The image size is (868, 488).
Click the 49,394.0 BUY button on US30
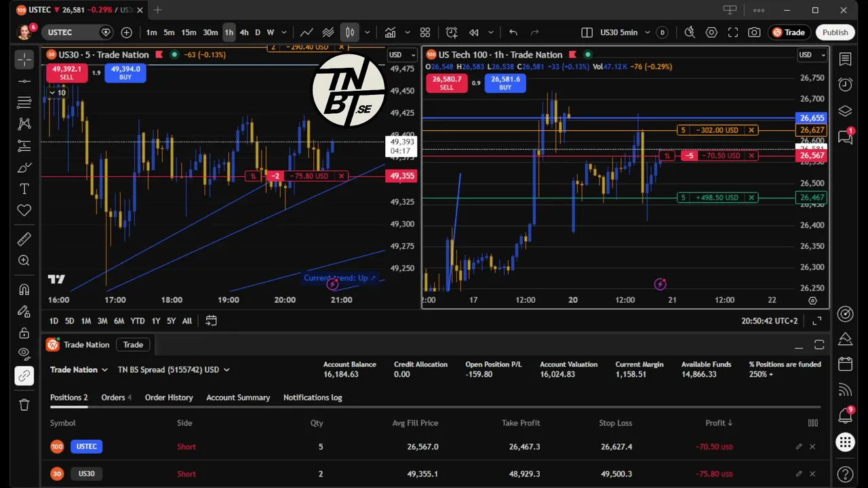pos(125,73)
